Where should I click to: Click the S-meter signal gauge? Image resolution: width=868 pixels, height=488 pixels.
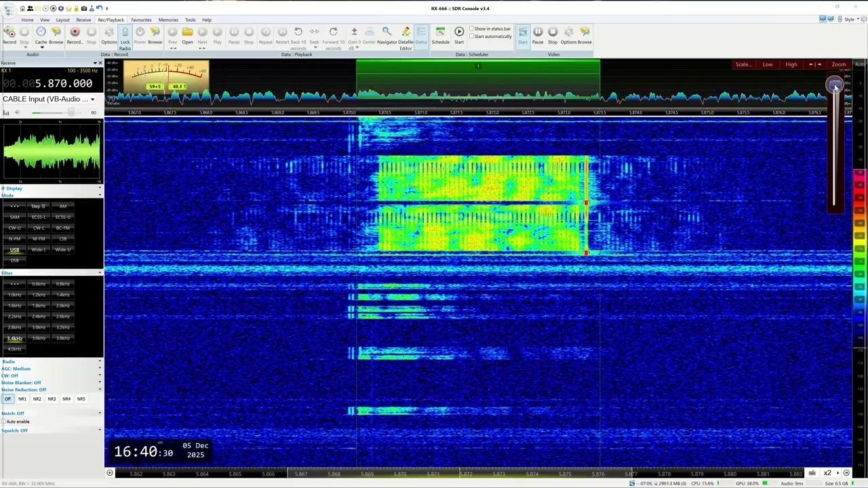coord(167,77)
